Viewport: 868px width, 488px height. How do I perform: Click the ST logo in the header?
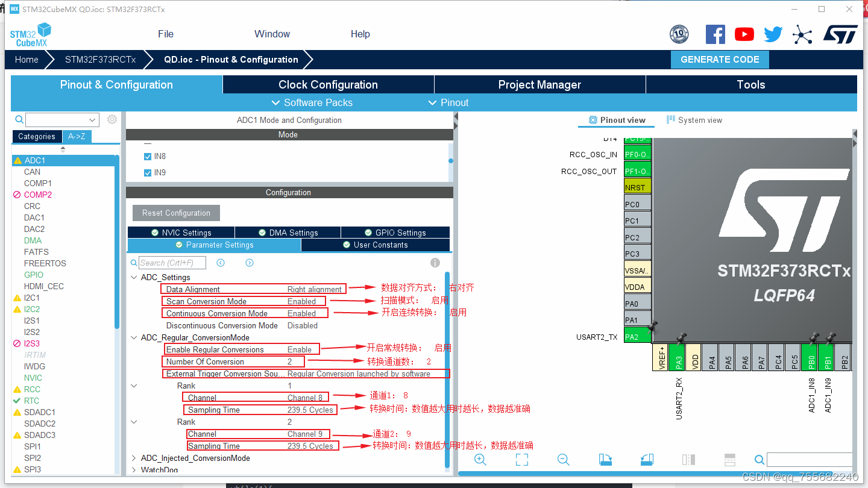coord(840,34)
